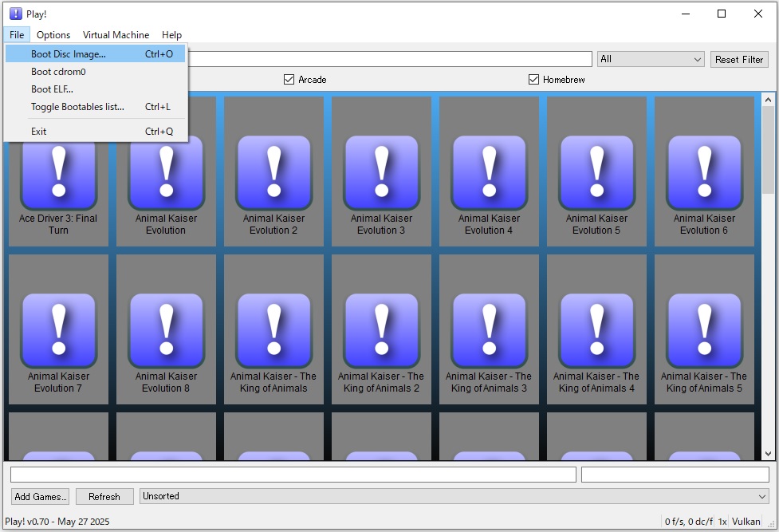Click the Play! app icon in title bar
779x532 pixels.
point(16,14)
